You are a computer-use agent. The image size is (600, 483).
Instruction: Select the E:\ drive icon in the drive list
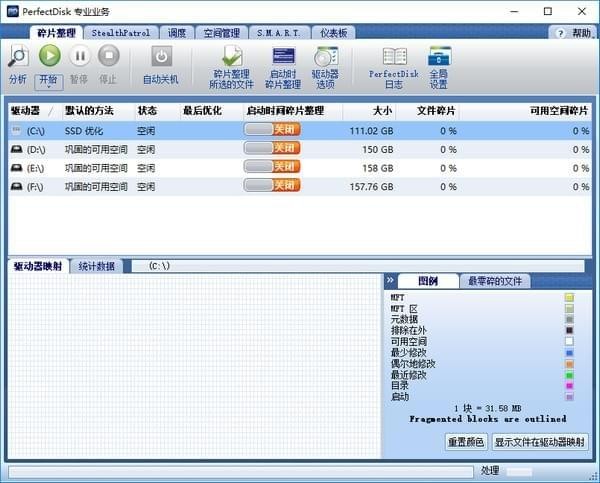tap(16, 168)
